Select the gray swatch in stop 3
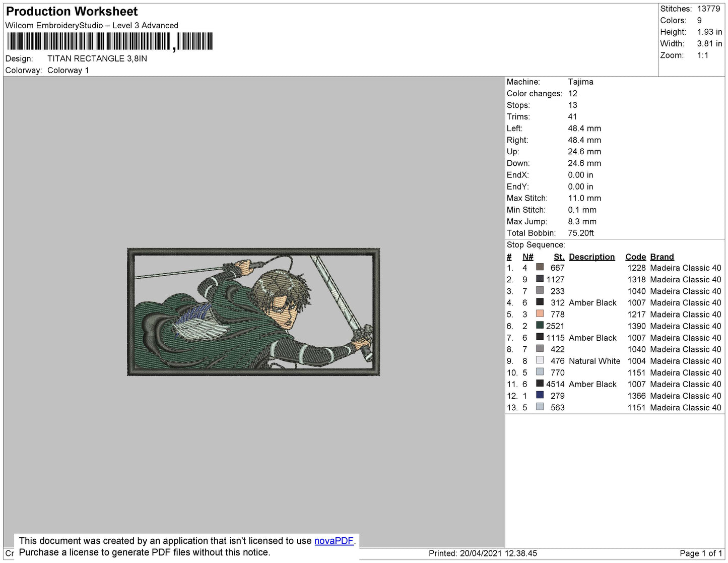 (540, 290)
